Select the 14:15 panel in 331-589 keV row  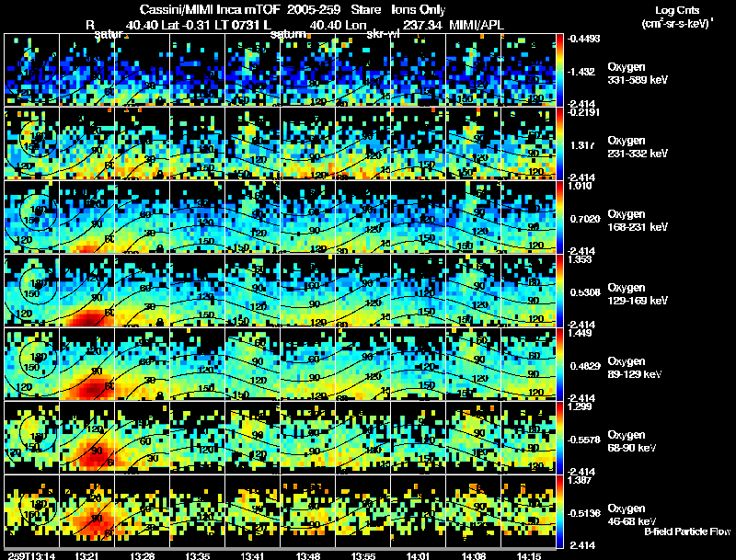[528, 70]
